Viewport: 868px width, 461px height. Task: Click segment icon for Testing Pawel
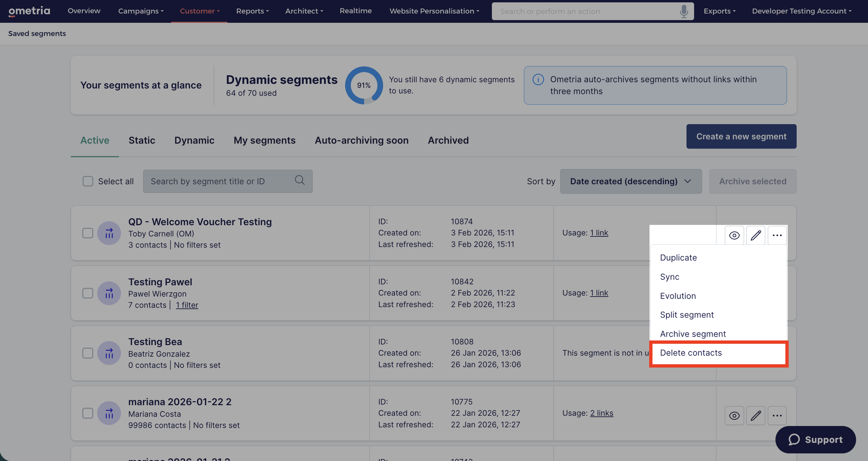[109, 293]
